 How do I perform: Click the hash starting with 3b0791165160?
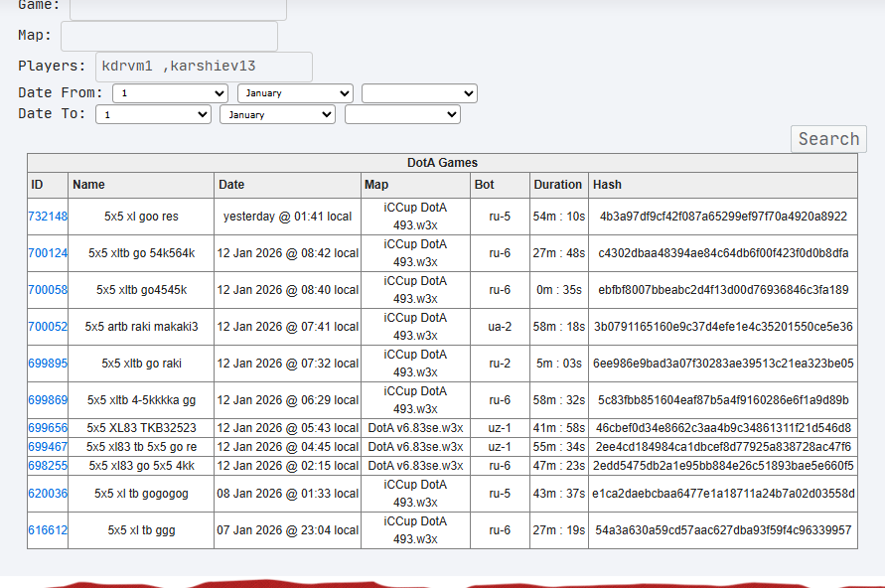coord(723,326)
